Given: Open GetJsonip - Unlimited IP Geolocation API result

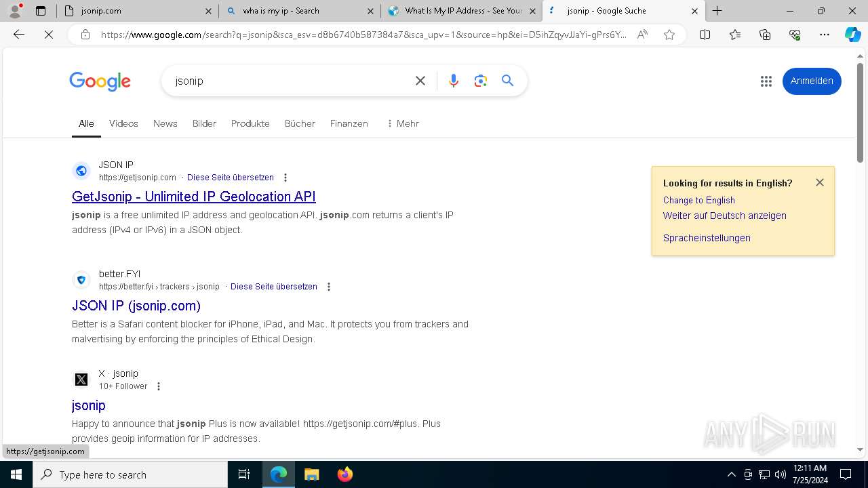Looking at the screenshot, I should [194, 197].
